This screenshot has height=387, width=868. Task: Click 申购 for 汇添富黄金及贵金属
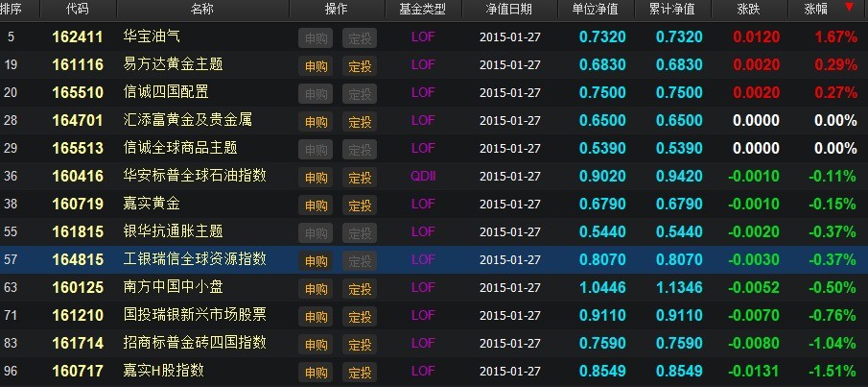[317, 121]
